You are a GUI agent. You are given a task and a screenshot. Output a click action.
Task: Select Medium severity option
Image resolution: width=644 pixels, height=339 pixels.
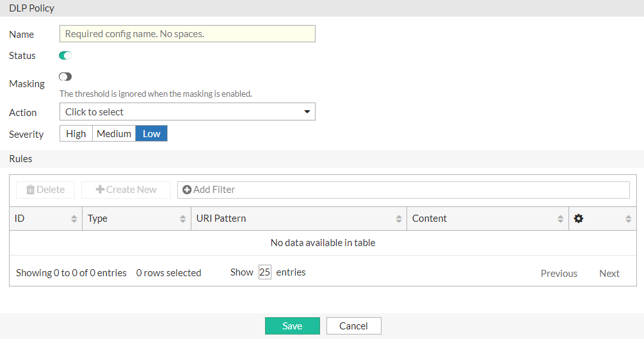pos(114,134)
